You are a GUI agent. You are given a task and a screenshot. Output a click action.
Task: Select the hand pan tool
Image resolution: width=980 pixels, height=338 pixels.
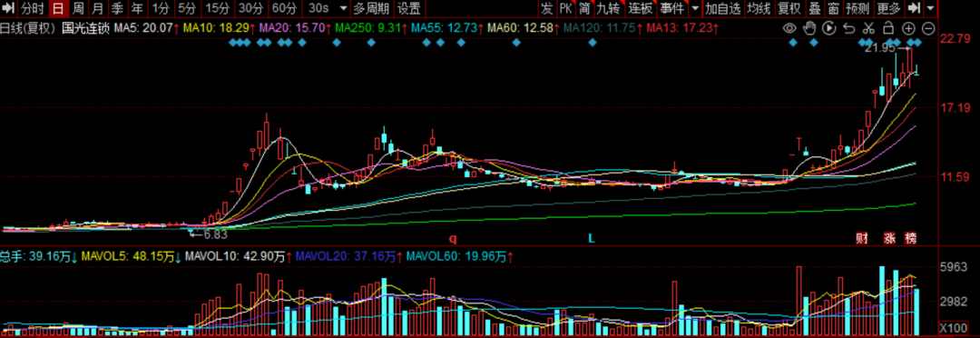click(809, 28)
